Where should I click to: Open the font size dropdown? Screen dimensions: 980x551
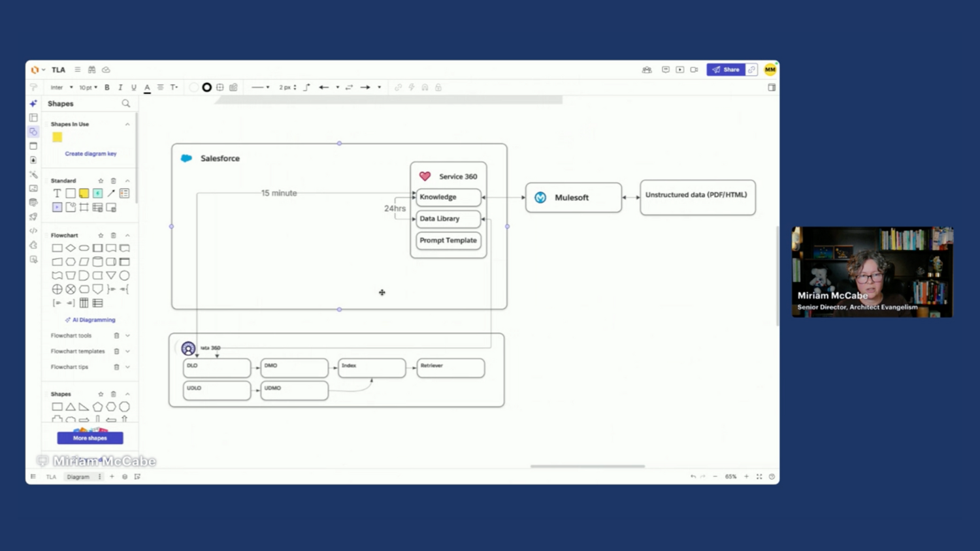point(88,87)
